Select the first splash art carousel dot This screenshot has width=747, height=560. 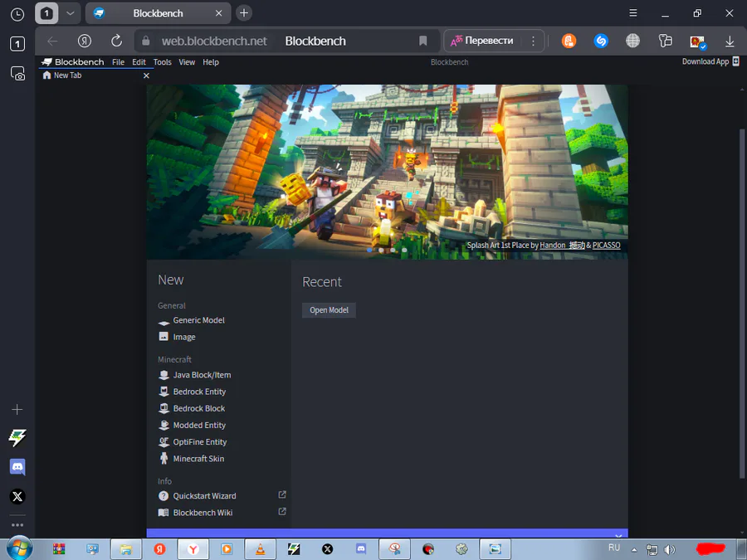click(369, 250)
